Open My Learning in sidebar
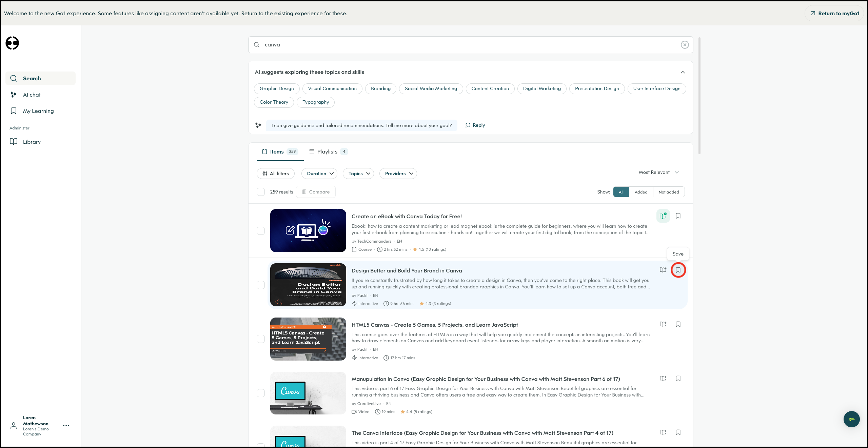The width and height of the screenshot is (868, 448). click(38, 111)
